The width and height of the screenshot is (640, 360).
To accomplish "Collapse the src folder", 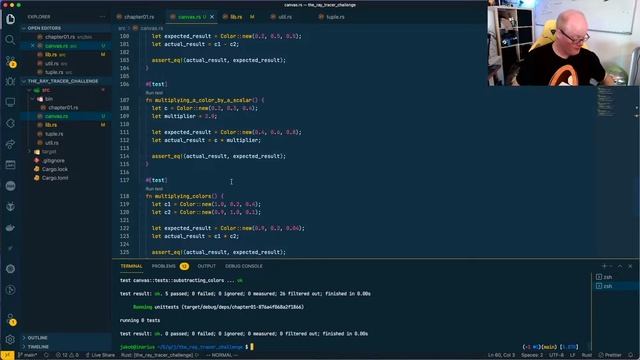I will [x=29, y=90].
